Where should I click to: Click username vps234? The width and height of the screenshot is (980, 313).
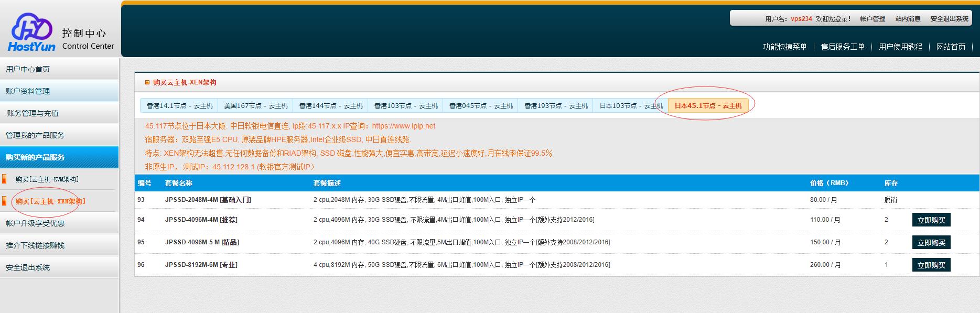[x=801, y=19]
